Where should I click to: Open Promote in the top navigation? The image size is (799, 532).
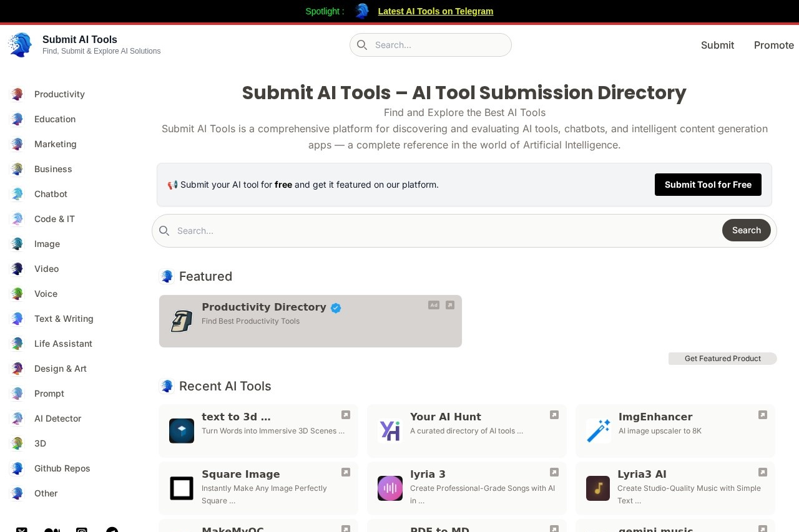click(x=773, y=45)
